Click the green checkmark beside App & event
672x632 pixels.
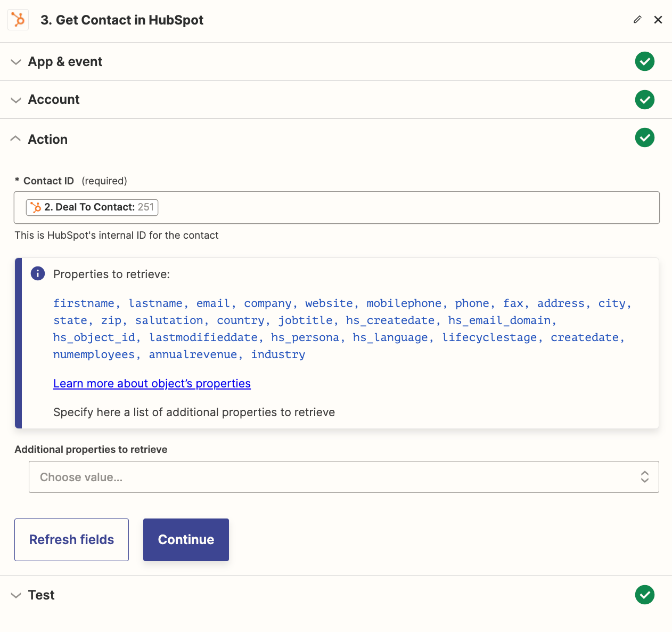645,61
